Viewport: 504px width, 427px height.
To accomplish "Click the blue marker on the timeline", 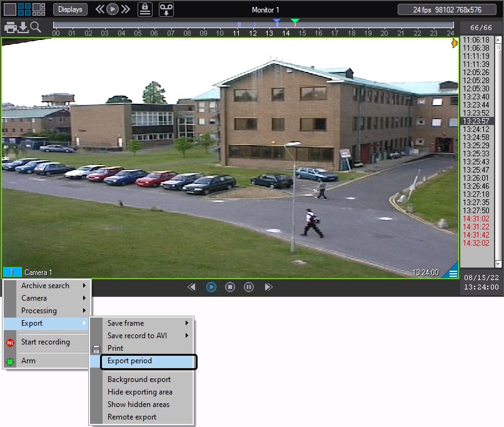I will point(276,23).
